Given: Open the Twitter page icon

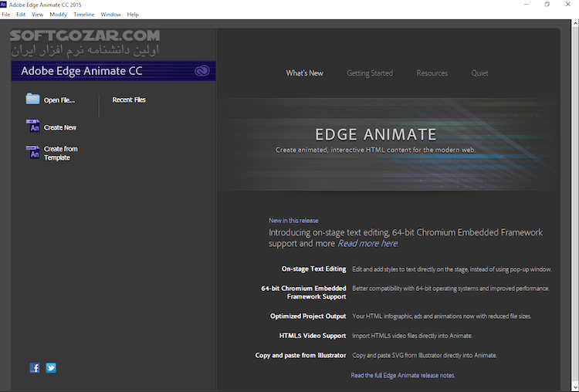Looking at the screenshot, I should 51,367.
